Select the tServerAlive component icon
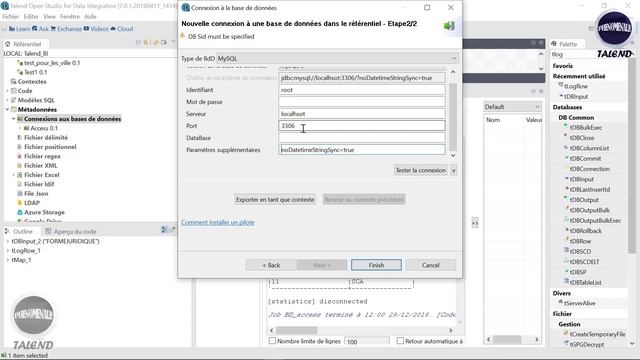Image resolution: width=640 pixels, height=360 pixels. coord(561,302)
